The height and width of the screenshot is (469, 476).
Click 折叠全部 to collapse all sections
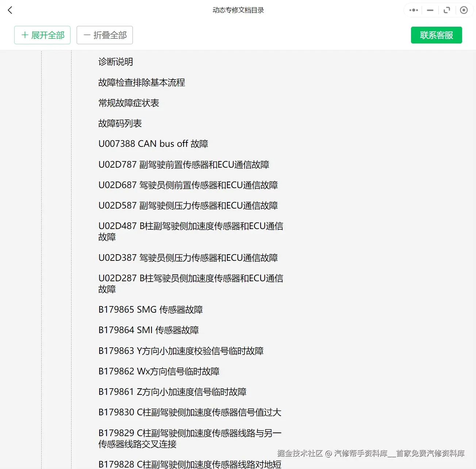(x=105, y=35)
